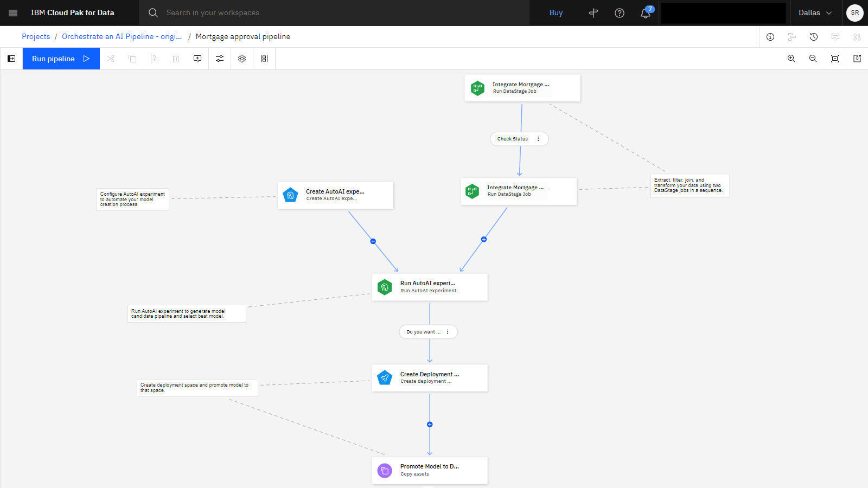This screenshot has width=868, height=488.
Task: Expand the Dallas region dropdown
Action: (815, 13)
